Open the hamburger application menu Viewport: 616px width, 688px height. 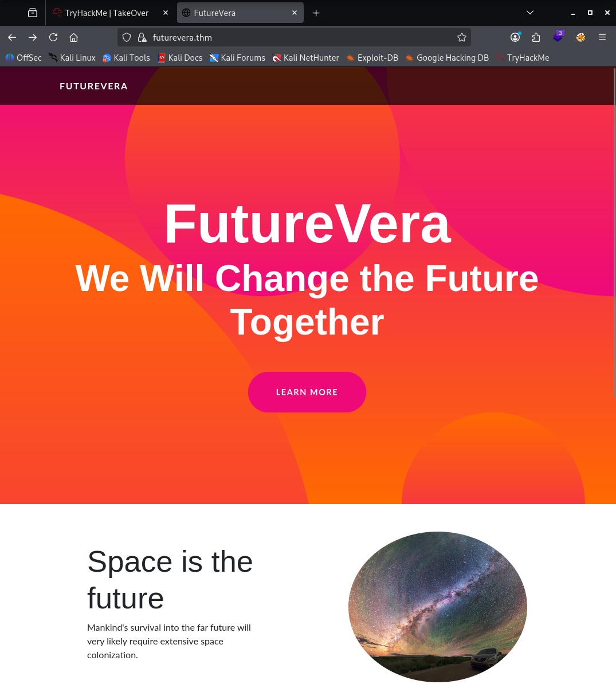point(602,37)
